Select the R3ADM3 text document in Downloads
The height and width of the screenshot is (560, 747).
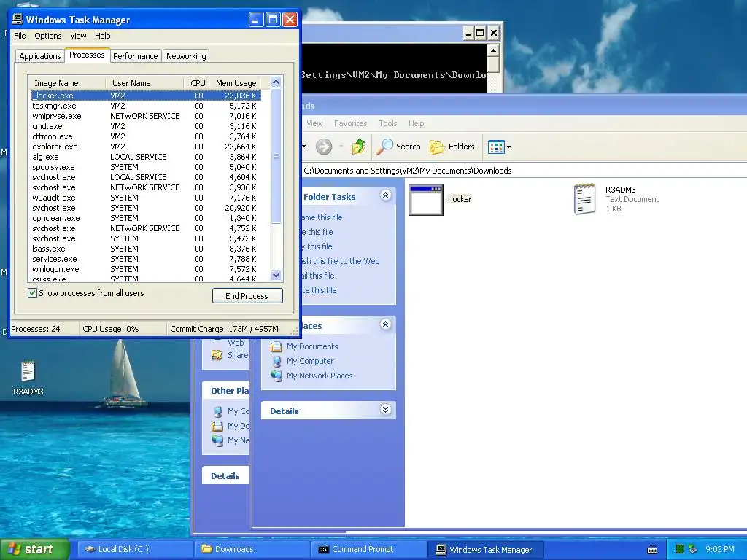pyautogui.click(x=616, y=199)
